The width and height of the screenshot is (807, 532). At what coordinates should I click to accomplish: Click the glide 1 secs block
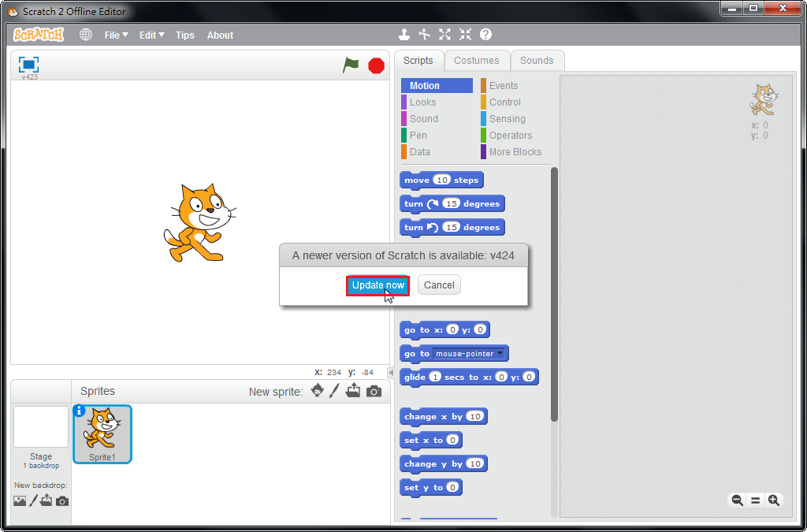pyautogui.click(x=469, y=378)
